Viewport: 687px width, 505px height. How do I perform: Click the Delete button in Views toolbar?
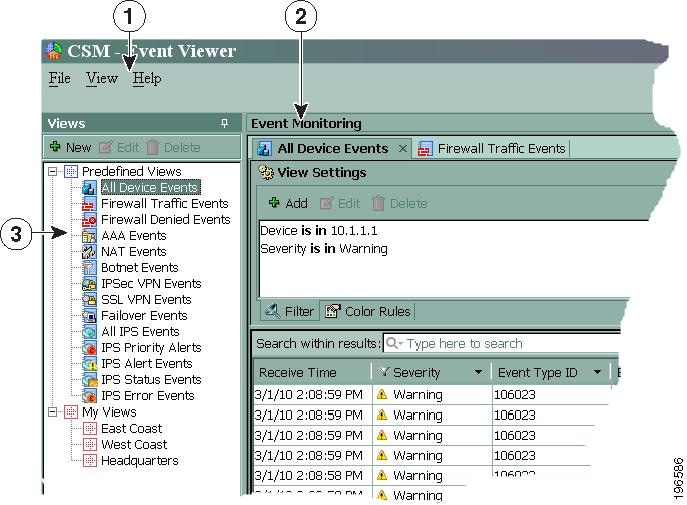click(x=173, y=147)
